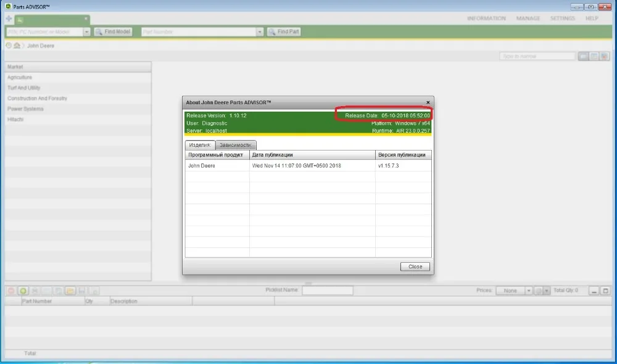The height and width of the screenshot is (364, 617).
Task: Click red remove icon in picklist toolbar
Action: pos(11,291)
